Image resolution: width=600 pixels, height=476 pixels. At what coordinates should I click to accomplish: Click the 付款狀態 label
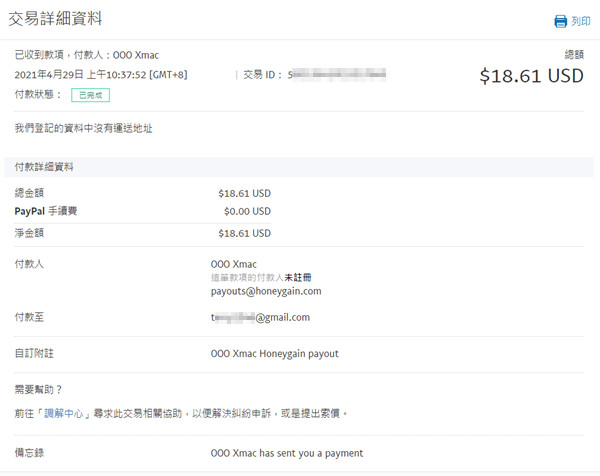[38, 95]
